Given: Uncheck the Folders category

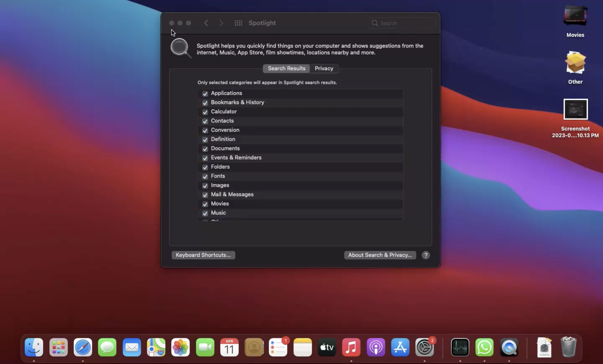Looking at the screenshot, I should point(205,167).
